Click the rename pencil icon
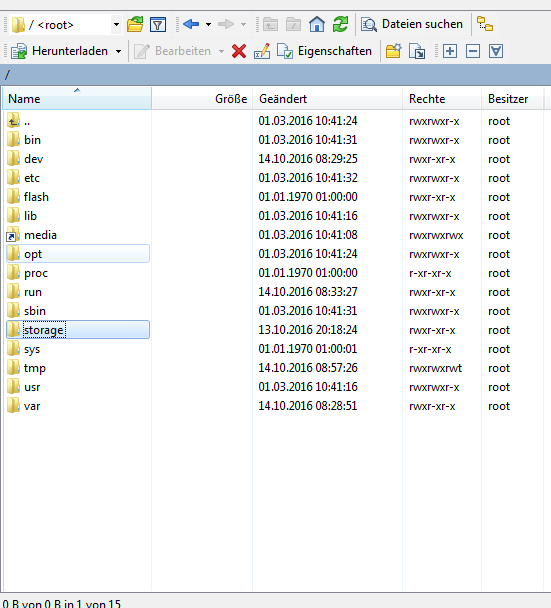 pos(262,51)
